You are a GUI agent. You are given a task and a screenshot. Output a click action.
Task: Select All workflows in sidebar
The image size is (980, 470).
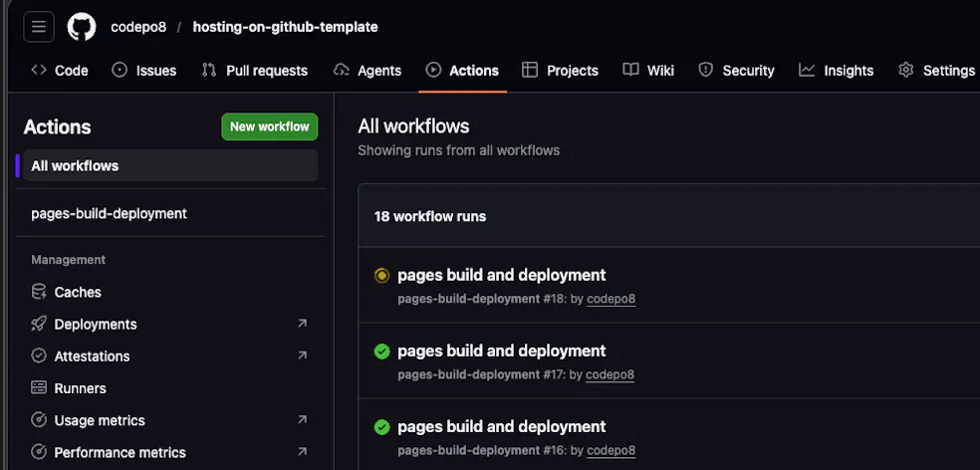(x=170, y=165)
